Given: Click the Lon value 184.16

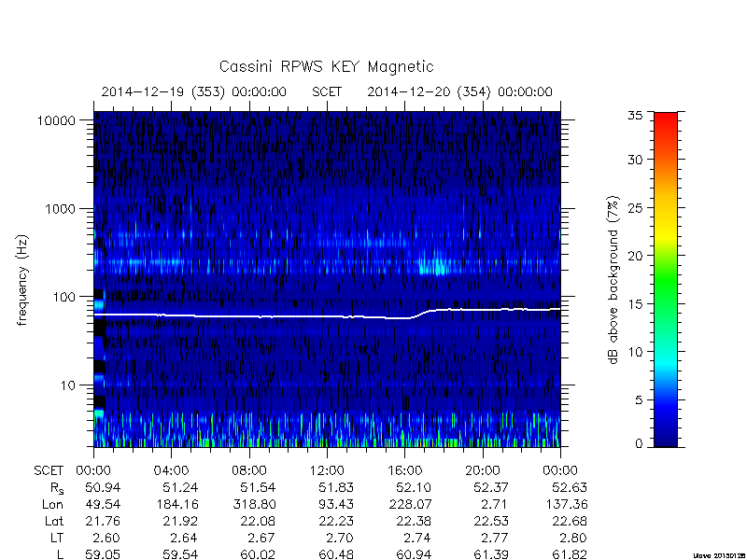Looking at the screenshot, I should point(176,504).
